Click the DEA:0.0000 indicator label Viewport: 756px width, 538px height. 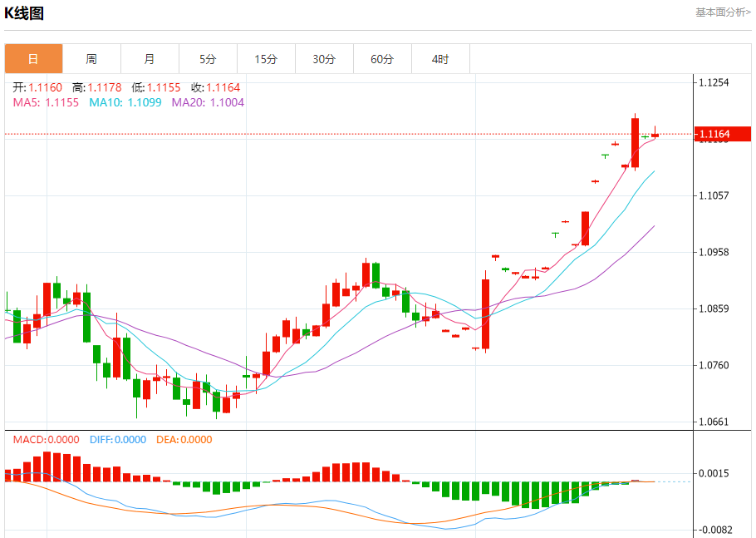[x=184, y=440]
